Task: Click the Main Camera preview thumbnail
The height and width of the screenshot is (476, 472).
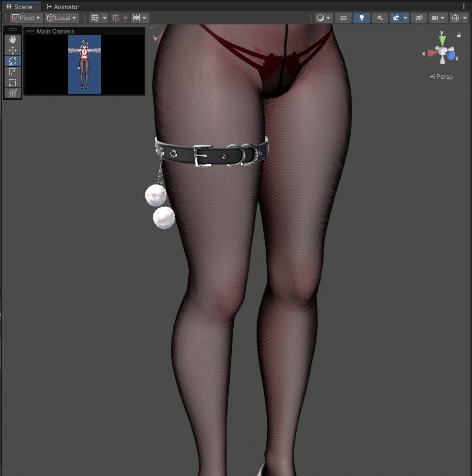Action: (85, 65)
